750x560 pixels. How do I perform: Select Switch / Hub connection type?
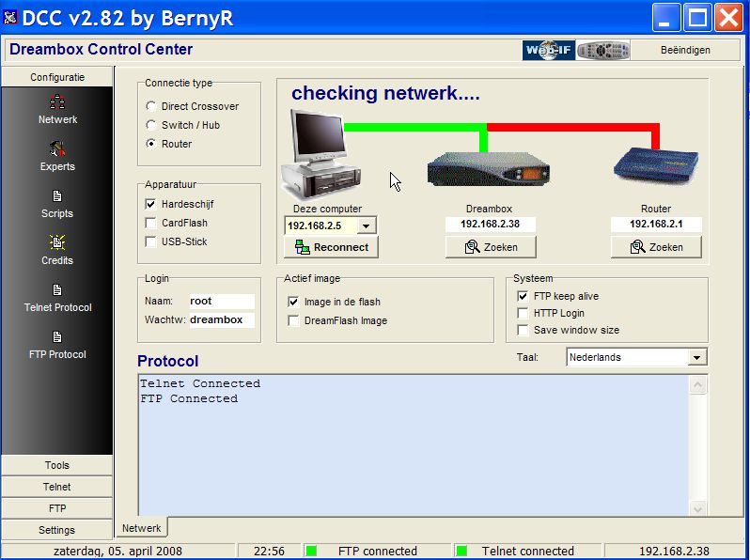pyautogui.click(x=151, y=125)
